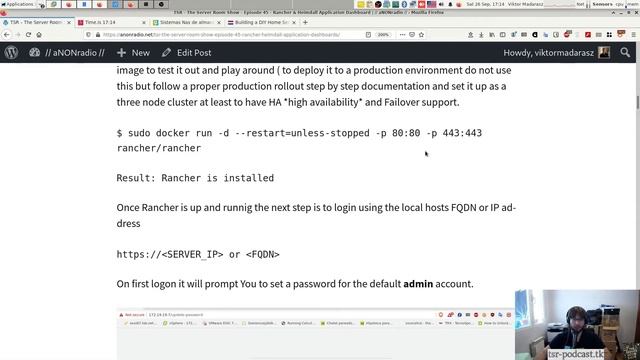Close the Time.is 17:14 tab
640x360 pixels.
(144, 22)
